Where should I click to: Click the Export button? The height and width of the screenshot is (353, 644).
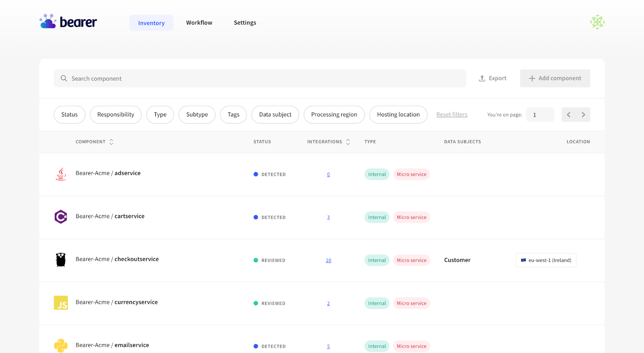tap(493, 78)
